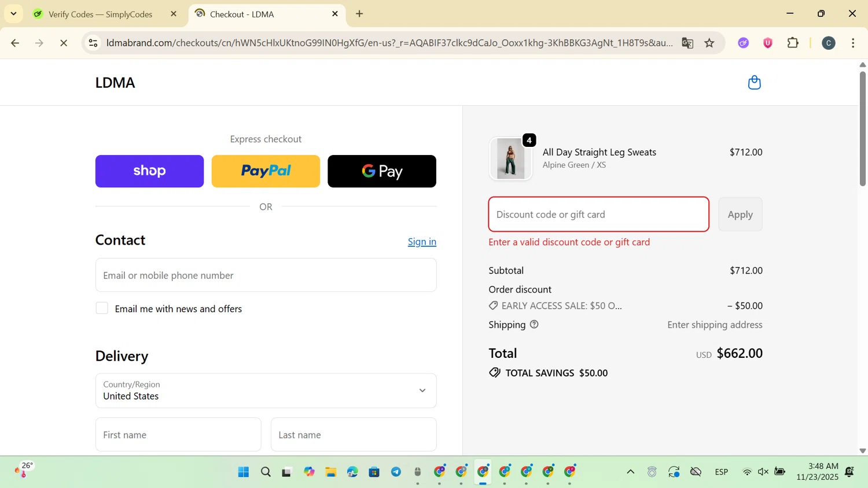Open the purple extension icon in toolbar

(x=744, y=43)
